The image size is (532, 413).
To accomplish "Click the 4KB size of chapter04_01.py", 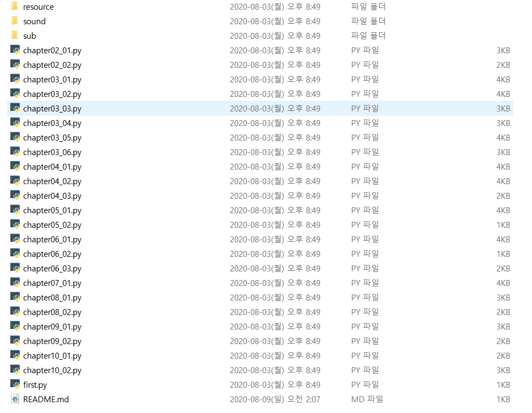I will coord(503,166).
